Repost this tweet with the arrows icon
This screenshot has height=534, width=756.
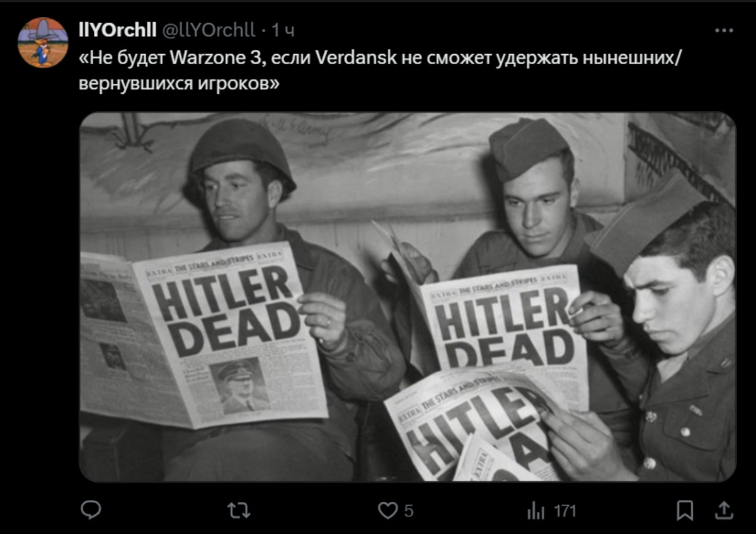click(238, 510)
